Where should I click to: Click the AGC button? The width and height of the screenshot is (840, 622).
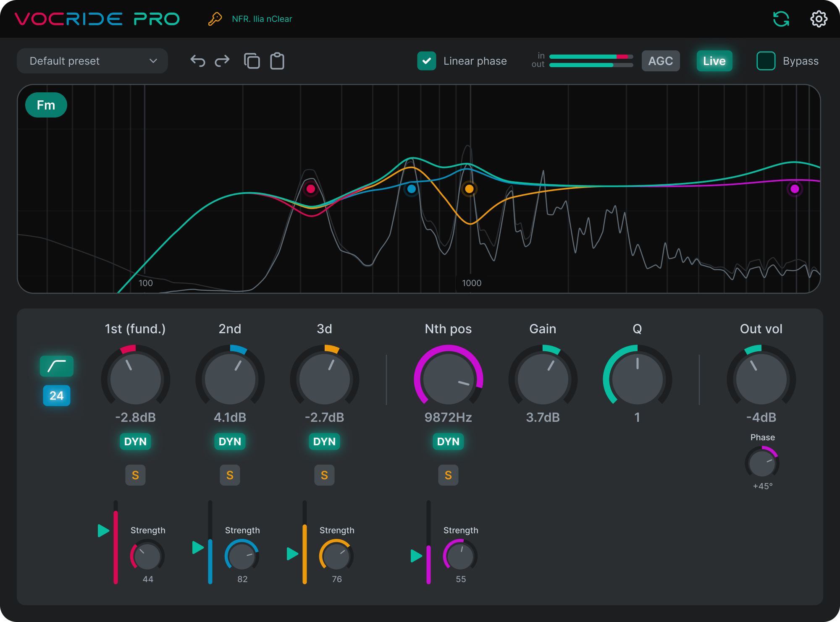point(661,61)
